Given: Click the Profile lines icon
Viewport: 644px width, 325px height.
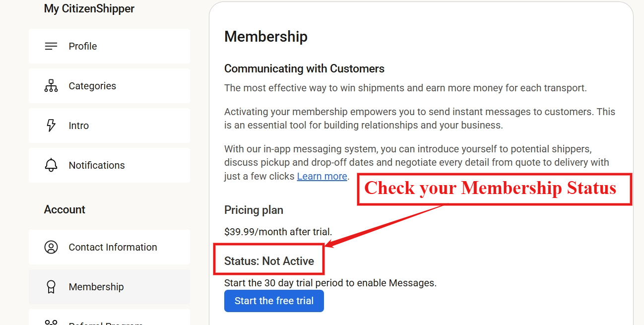Looking at the screenshot, I should tap(51, 46).
